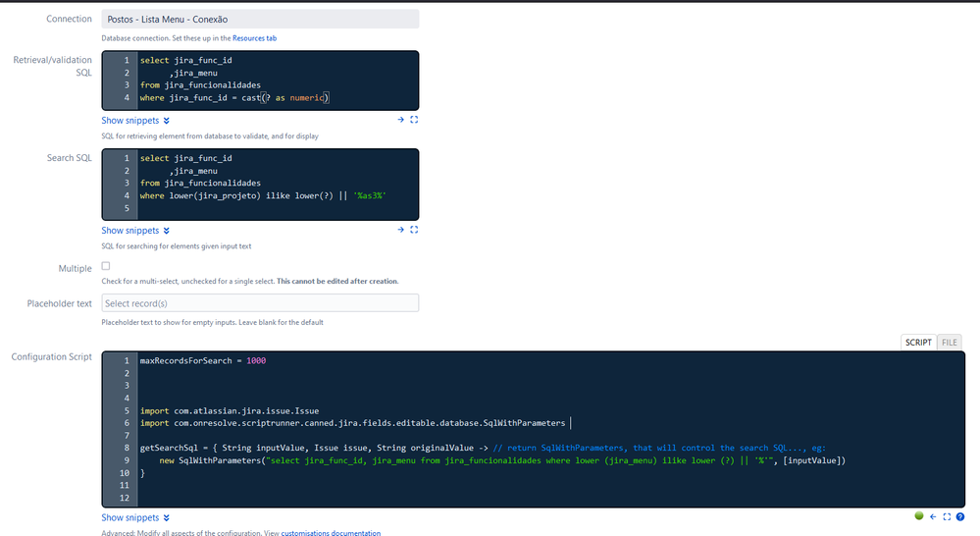Switch to the FILE tab

point(949,342)
